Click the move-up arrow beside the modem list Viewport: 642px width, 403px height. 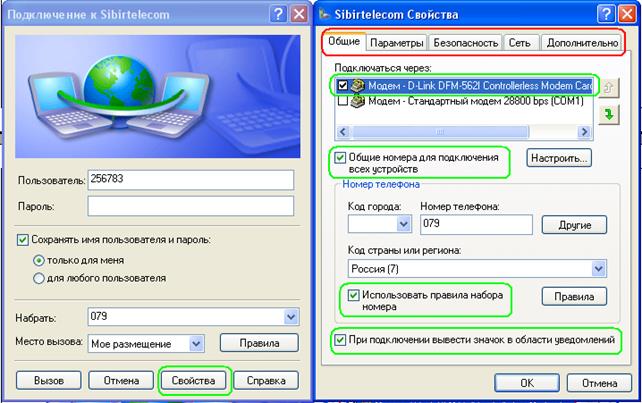click(609, 87)
